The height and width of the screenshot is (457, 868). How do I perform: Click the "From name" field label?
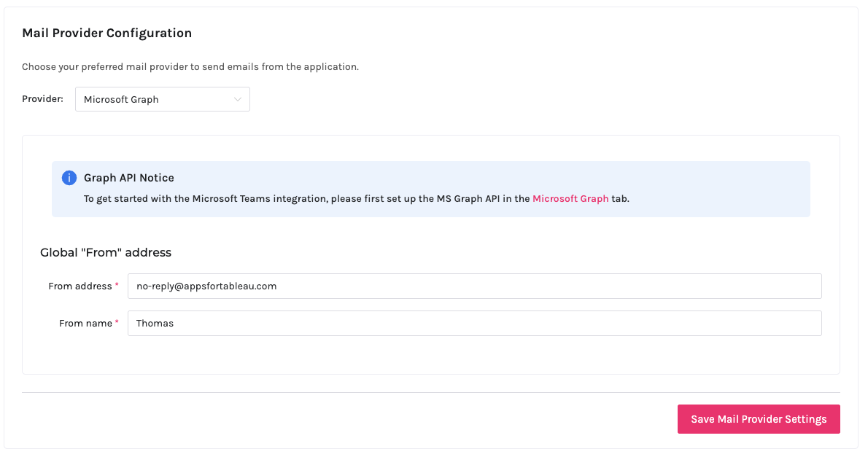coord(85,324)
